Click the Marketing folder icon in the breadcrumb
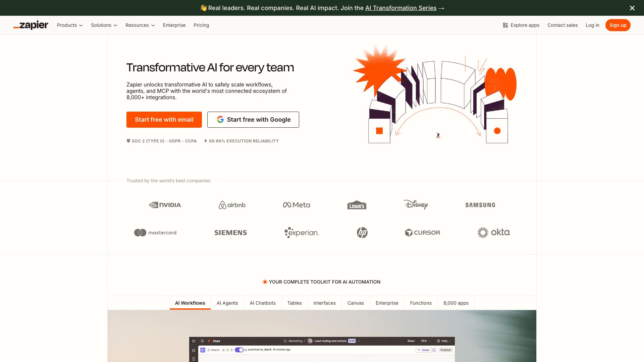The width and height of the screenshot is (644, 362). click(285, 341)
